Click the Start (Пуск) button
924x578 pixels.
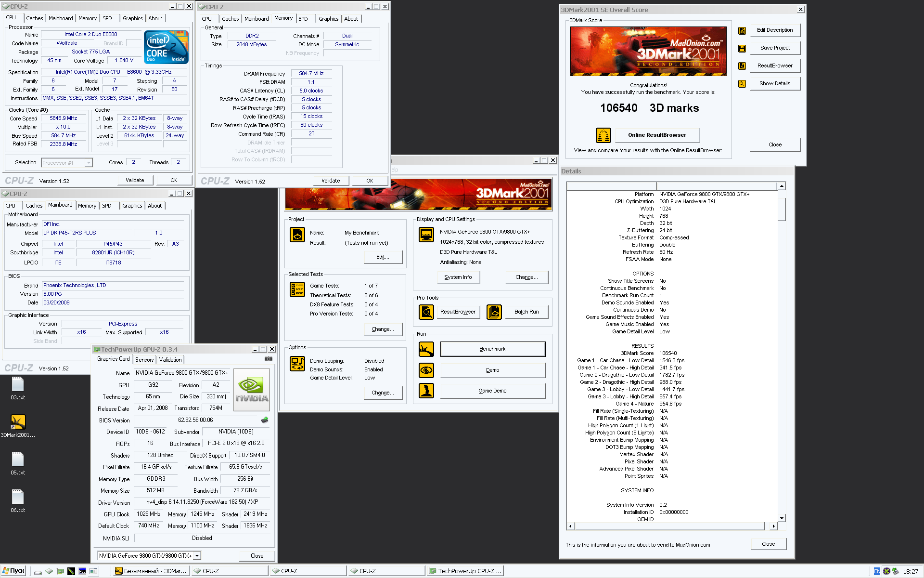(x=13, y=571)
